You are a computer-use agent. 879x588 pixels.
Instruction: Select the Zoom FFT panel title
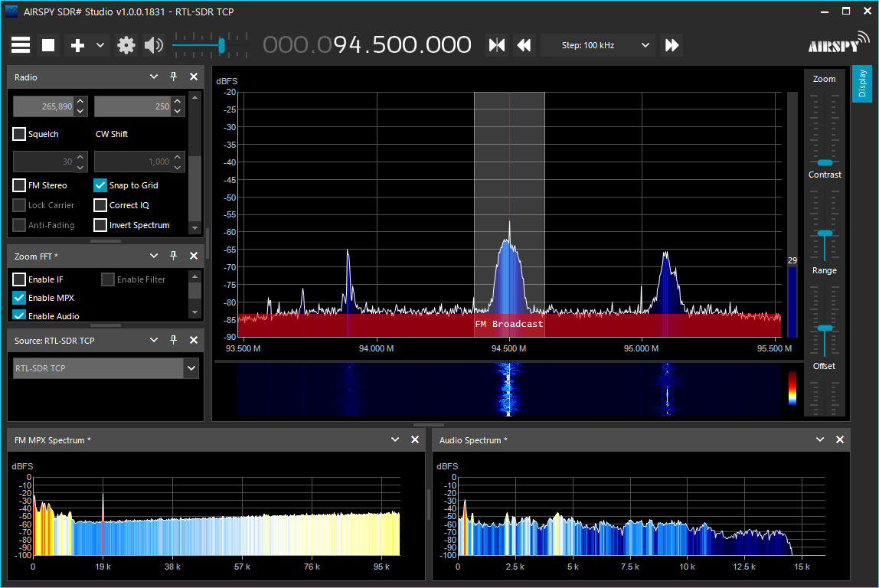pos(36,256)
